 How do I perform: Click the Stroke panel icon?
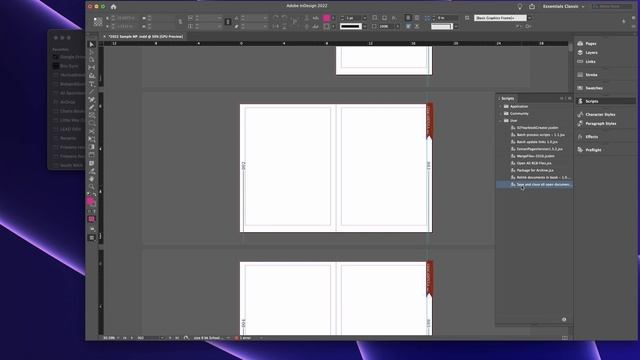580,75
